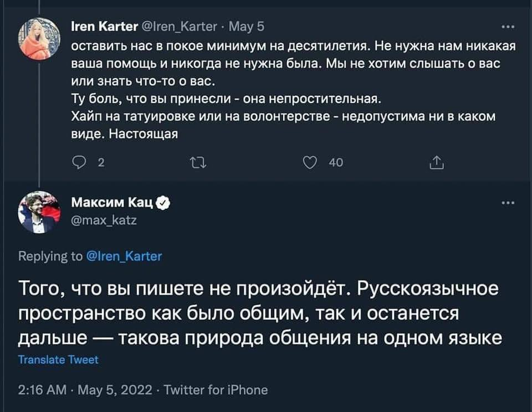The image size is (532, 412).
Task: Retweet Iren Karter's tweet
Action: point(196,162)
